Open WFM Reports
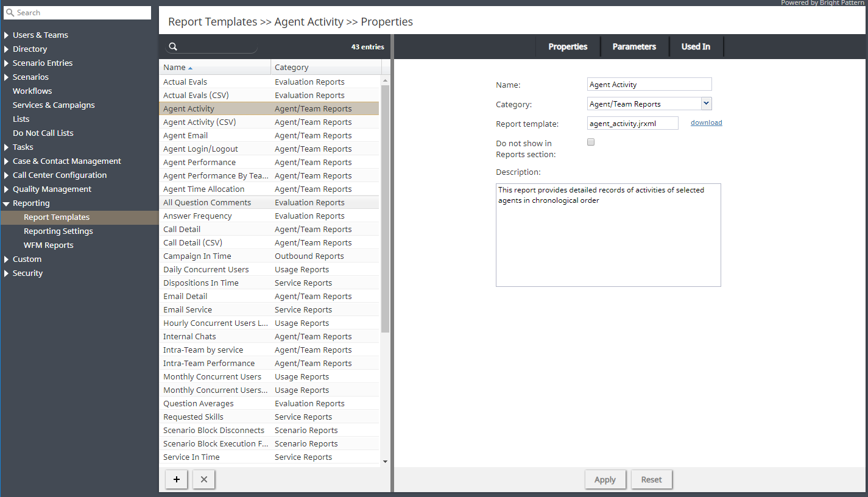868x497 pixels. [49, 245]
